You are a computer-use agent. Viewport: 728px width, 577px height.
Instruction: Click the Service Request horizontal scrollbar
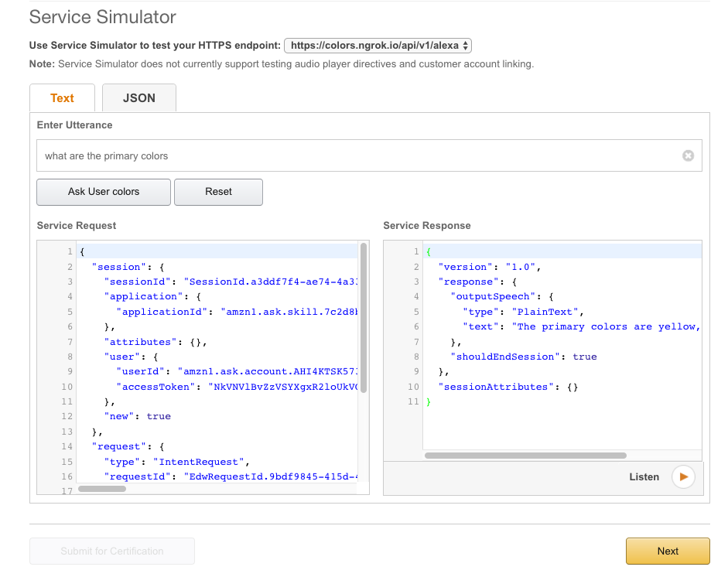point(102,488)
